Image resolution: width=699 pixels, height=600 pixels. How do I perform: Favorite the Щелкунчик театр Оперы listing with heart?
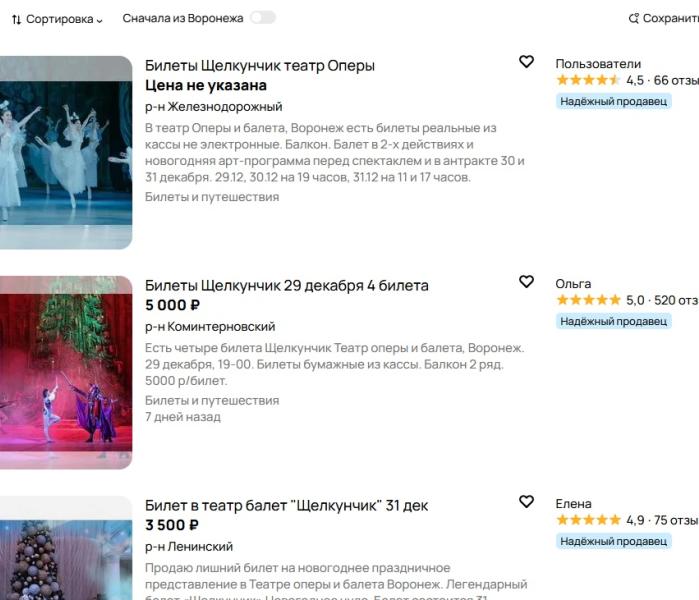tap(526, 62)
